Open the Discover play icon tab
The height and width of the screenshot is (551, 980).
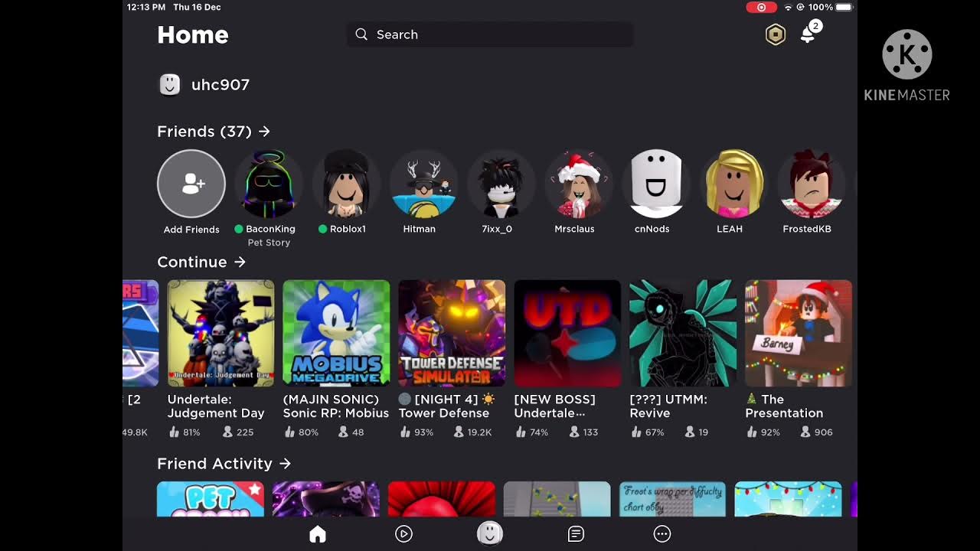tap(403, 534)
